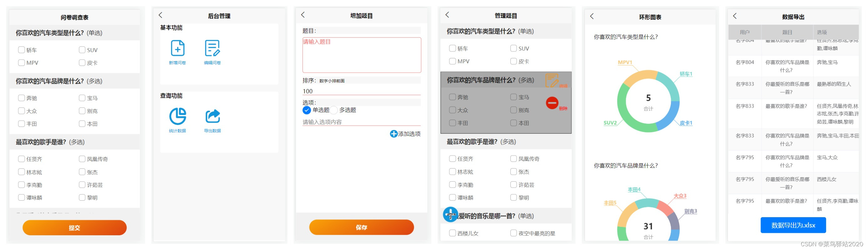Select the 多选题 radio option

coord(333,110)
